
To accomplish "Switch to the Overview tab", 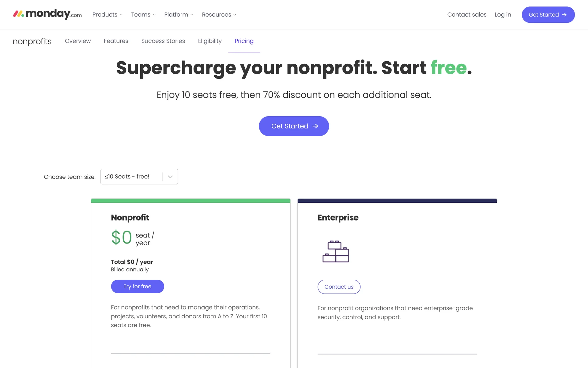I will point(78,41).
